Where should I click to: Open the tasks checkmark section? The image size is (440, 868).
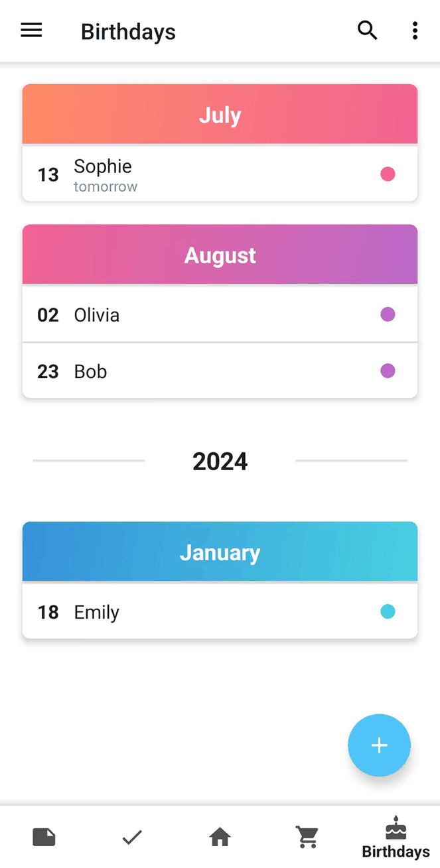point(131,837)
